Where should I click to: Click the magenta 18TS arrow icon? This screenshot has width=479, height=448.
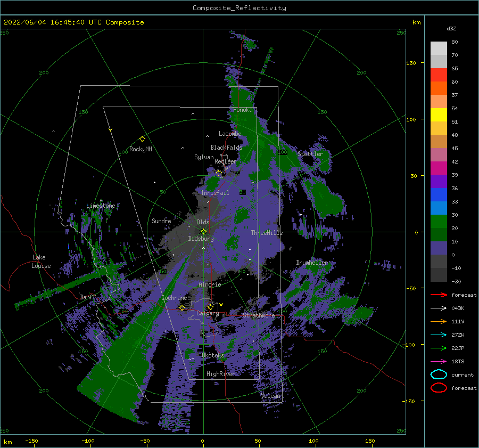point(439,361)
